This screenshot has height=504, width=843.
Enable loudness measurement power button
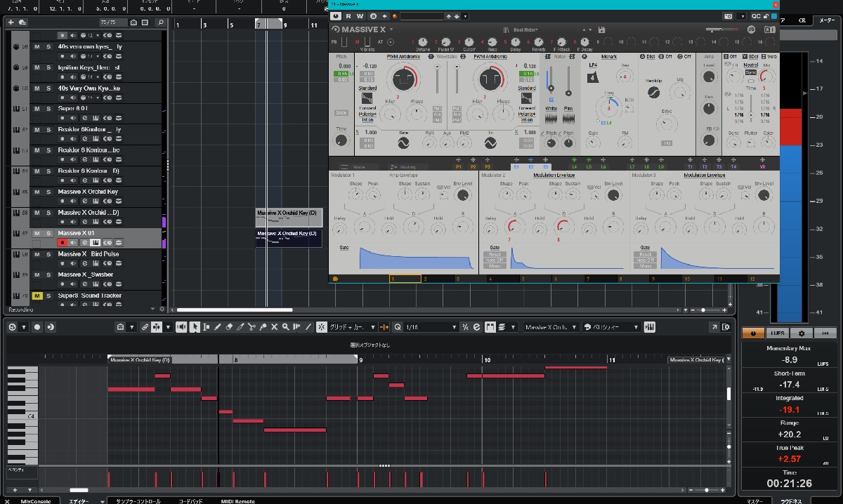pyautogui.click(x=753, y=333)
